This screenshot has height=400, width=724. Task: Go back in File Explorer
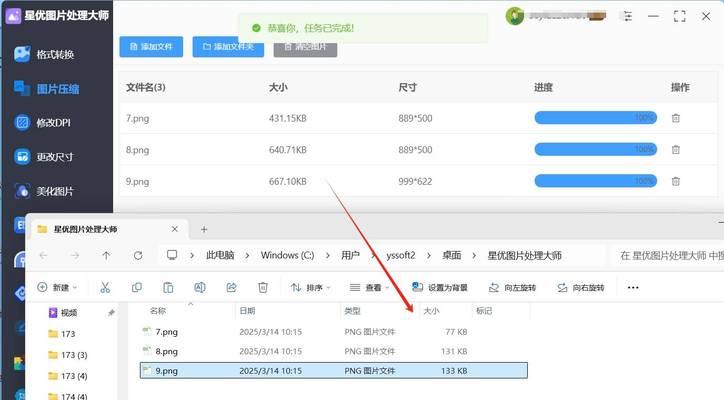[43, 255]
